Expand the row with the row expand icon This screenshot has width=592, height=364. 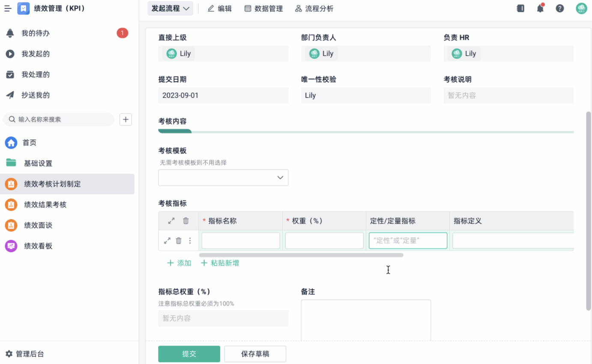167,241
